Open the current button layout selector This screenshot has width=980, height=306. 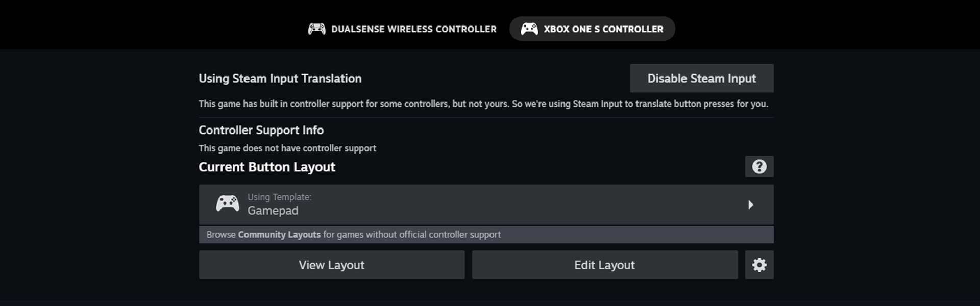pos(486,205)
